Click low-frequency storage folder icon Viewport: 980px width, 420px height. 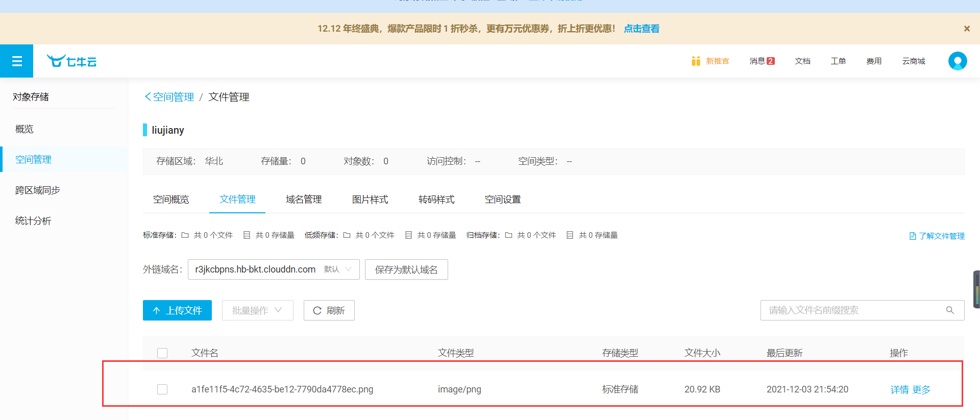(347, 235)
